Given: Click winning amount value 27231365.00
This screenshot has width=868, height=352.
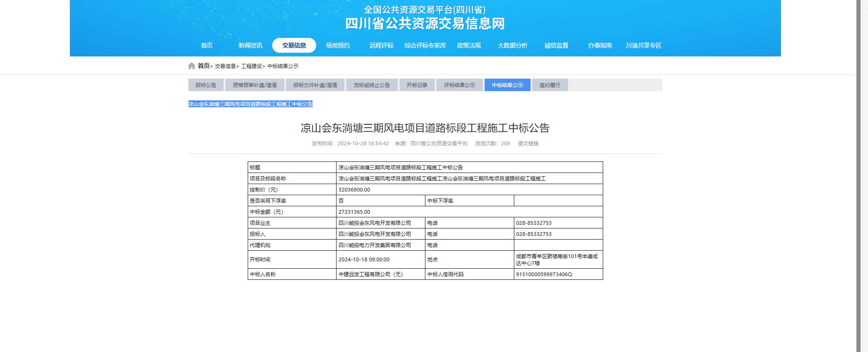Looking at the screenshot, I should [354, 212].
